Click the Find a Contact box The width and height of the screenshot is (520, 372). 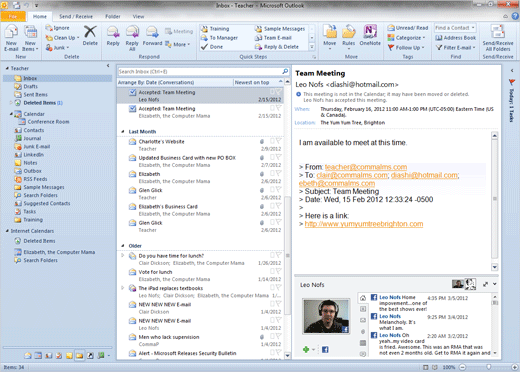coord(455,28)
